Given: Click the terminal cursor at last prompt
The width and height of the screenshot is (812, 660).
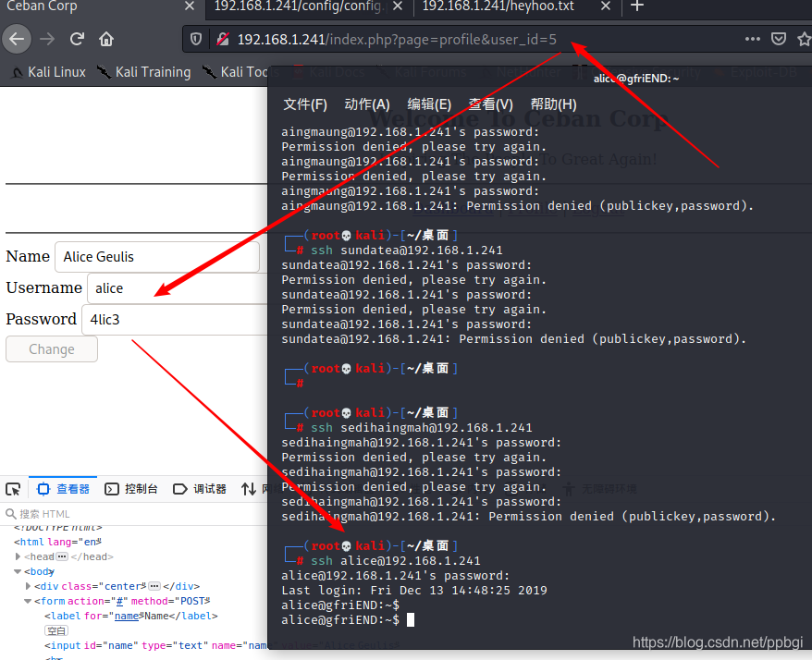Looking at the screenshot, I should pyautogui.click(x=411, y=619).
